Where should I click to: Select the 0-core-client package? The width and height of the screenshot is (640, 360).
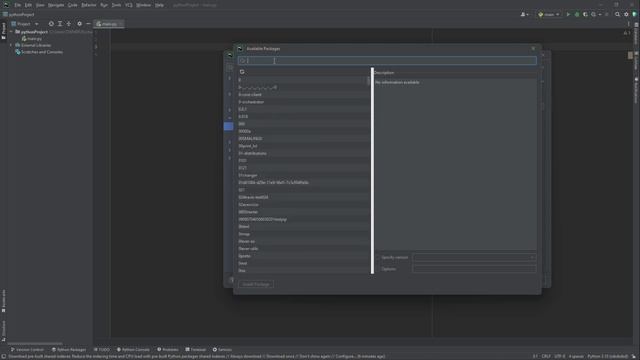point(303,95)
